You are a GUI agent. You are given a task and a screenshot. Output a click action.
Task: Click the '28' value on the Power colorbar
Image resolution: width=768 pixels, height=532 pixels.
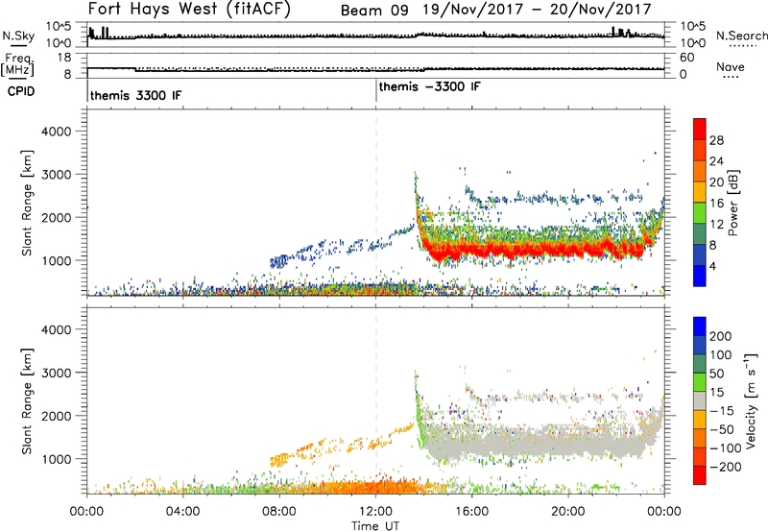click(x=716, y=140)
